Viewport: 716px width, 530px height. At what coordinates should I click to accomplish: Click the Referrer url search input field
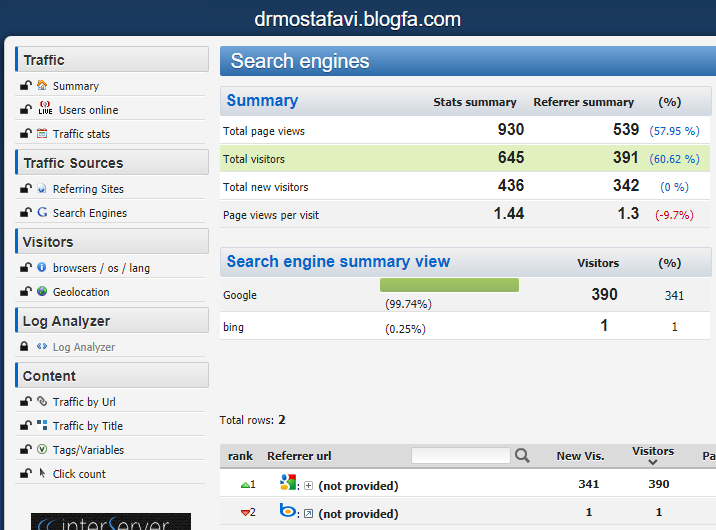point(460,456)
